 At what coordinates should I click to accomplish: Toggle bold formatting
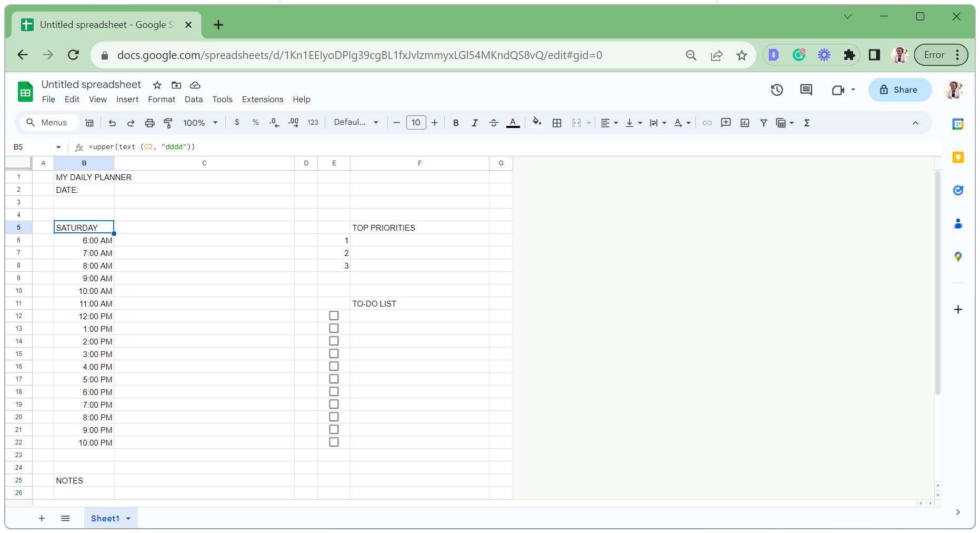tap(455, 122)
